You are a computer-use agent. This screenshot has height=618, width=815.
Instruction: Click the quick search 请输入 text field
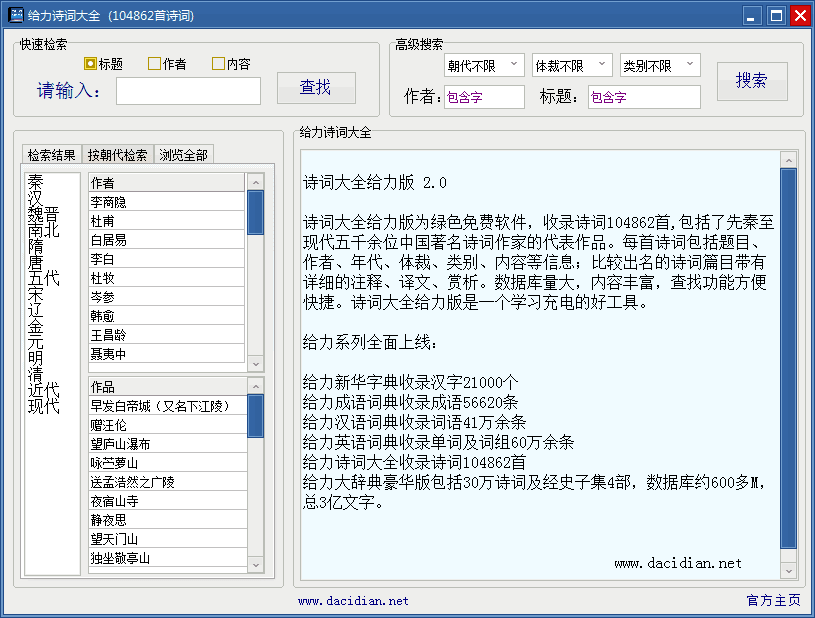tap(188, 91)
